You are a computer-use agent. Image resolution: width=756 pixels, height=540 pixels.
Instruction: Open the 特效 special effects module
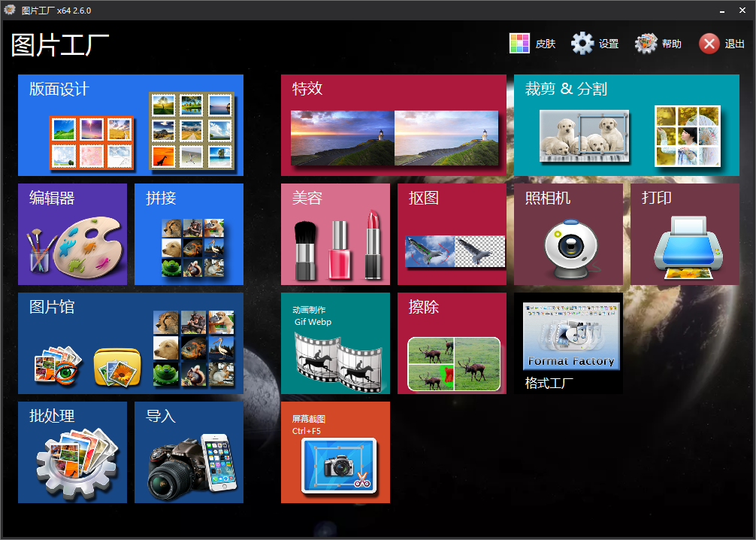click(394, 125)
